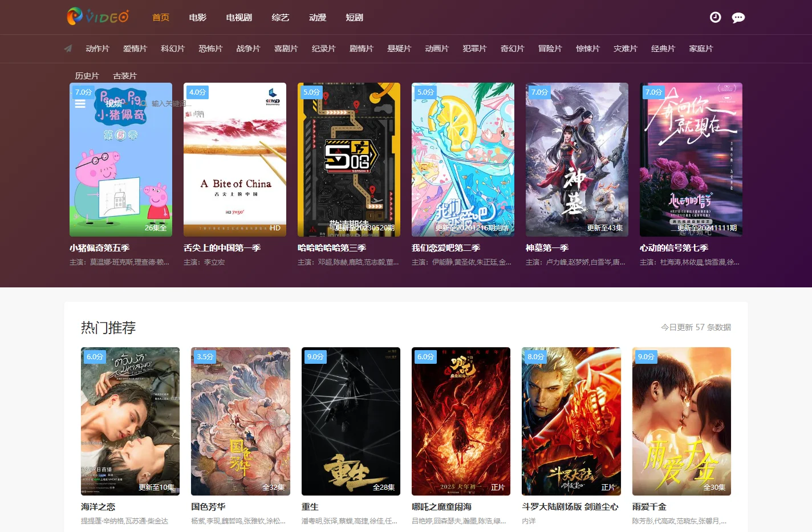The height and width of the screenshot is (532, 812).
Task: Click 今日更新 57 条数据 text
Action: [696, 327]
